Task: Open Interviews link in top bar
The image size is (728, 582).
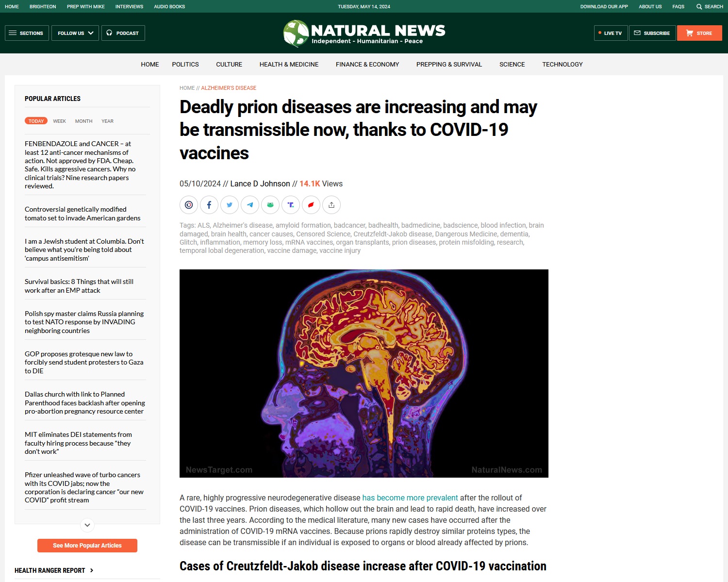Action: coord(129,6)
